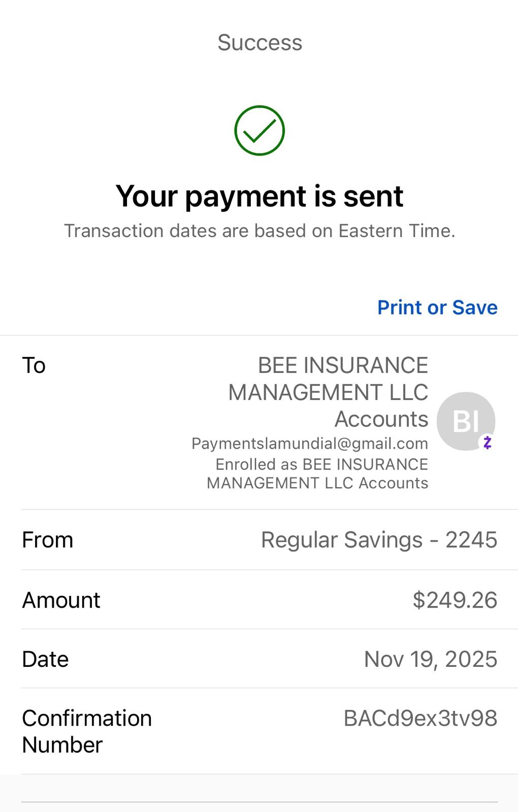Click the Amount row label
This screenshot has height=812, width=518.
pos(61,600)
